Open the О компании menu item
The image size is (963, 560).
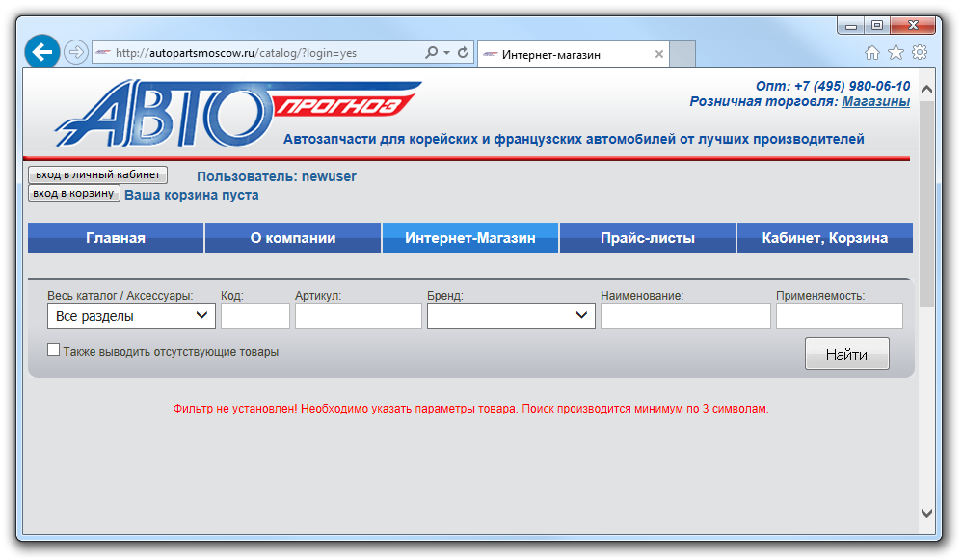coord(293,238)
